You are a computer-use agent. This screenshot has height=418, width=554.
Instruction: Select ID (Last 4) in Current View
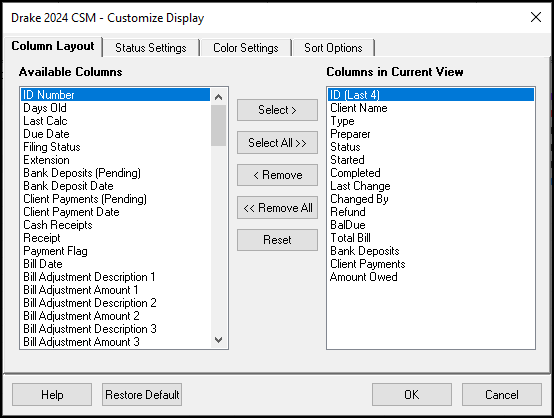pos(431,95)
